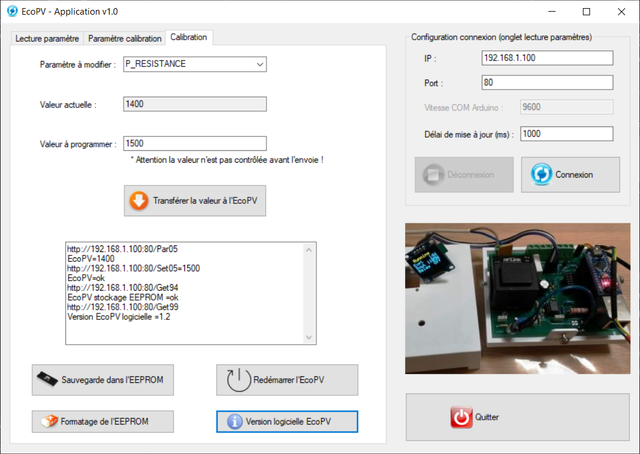This screenshot has width=640, height=454.
Task: Click Formatage de l'EEPROM button
Action: point(103,421)
